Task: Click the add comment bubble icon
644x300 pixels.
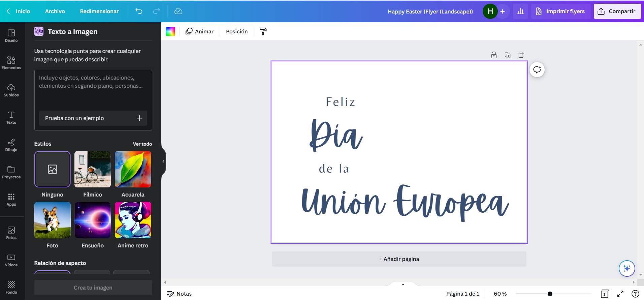Action: pos(537,70)
